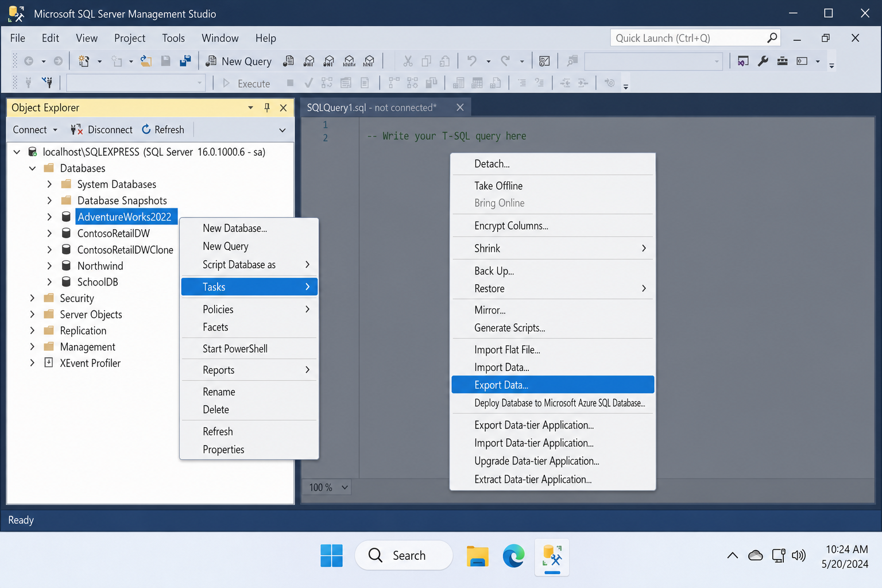Click the Navigate Backward arrow icon

[29, 61]
